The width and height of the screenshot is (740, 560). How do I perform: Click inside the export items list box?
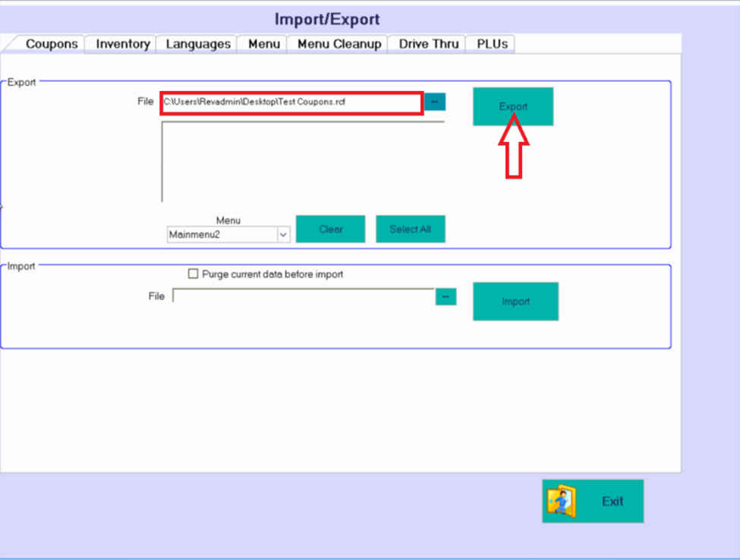tap(303, 162)
